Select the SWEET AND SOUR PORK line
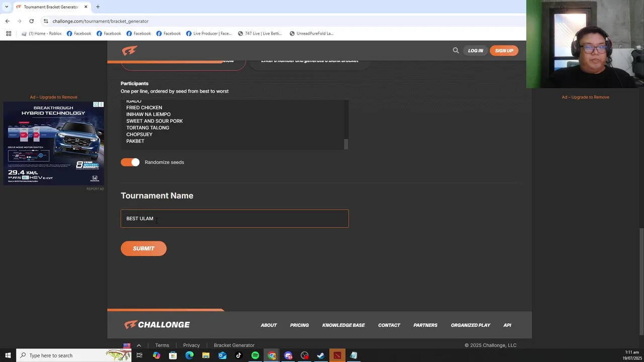The height and width of the screenshot is (362, 644). 154,121
